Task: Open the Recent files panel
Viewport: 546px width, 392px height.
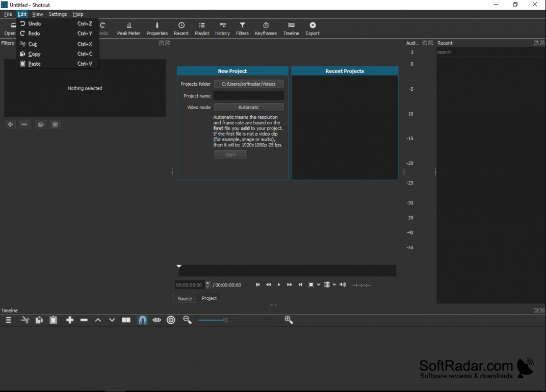Action: point(181,29)
